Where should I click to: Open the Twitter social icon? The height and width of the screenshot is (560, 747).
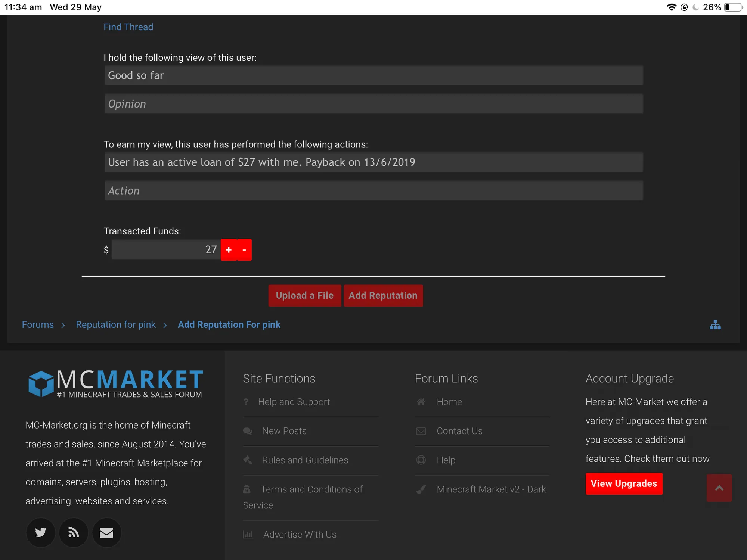(x=41, y=532)
